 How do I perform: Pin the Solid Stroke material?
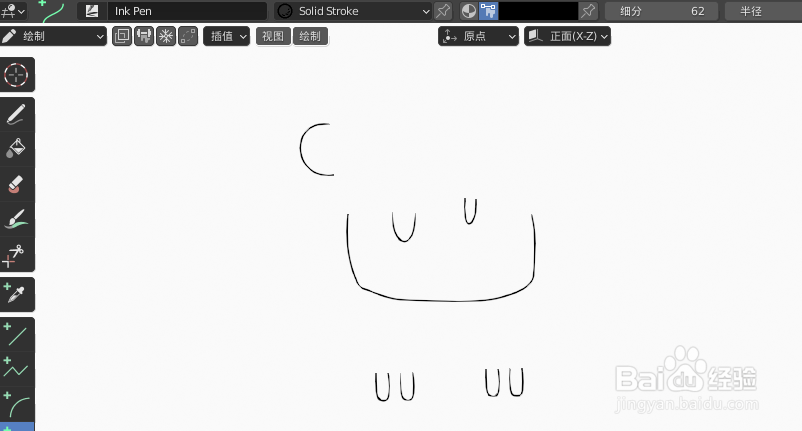pos(443,11)
